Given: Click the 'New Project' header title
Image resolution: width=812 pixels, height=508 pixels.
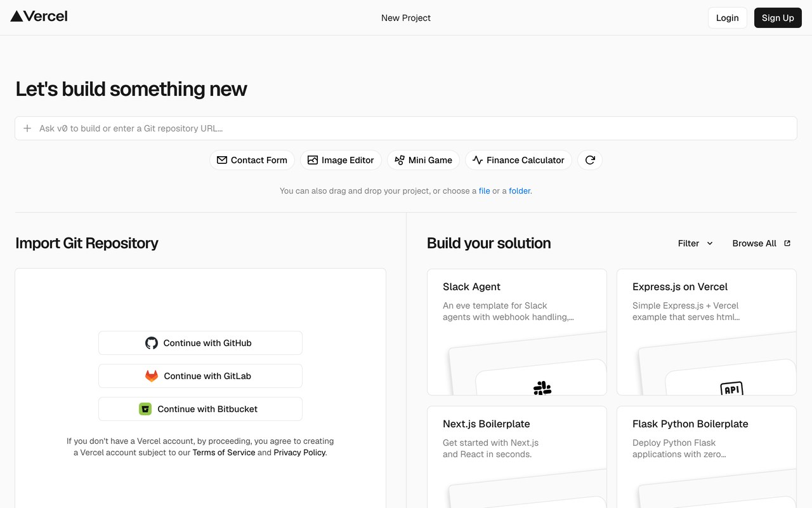Looking at the screenshot, I should pos(406,18).
